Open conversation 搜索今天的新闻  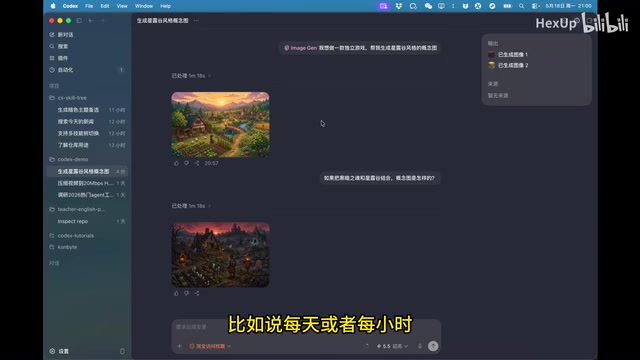(87, 122)
